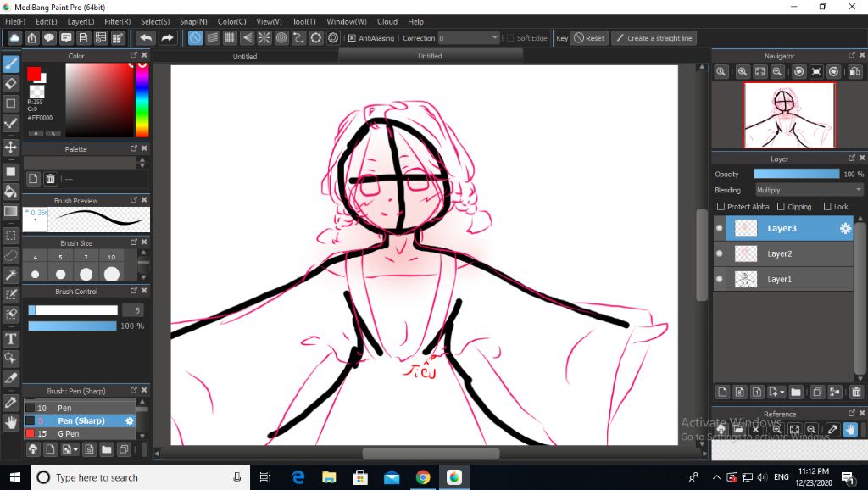Enable parallel snap guide
The height and width of the screenshot is (490, 868).
pyautogui.click(x=213, y=37)
